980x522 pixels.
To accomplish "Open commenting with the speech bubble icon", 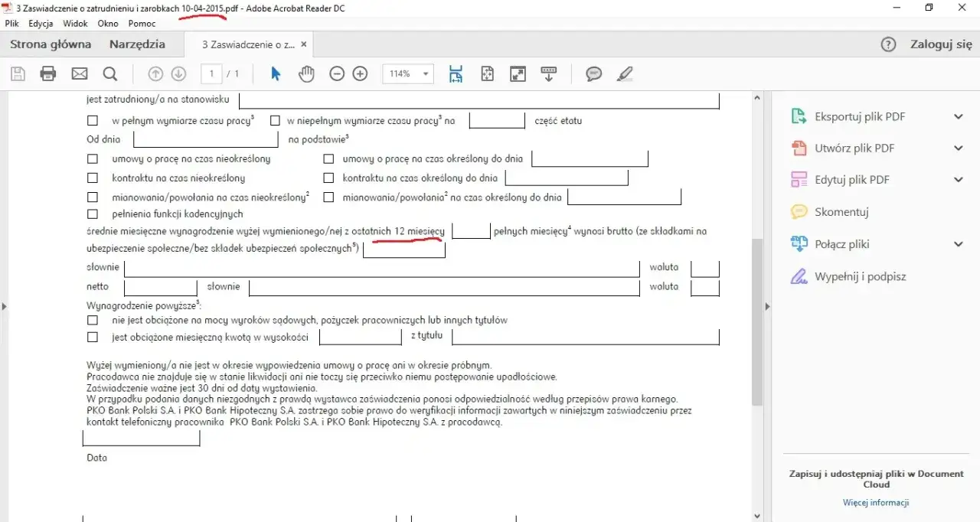I will 593,73.
